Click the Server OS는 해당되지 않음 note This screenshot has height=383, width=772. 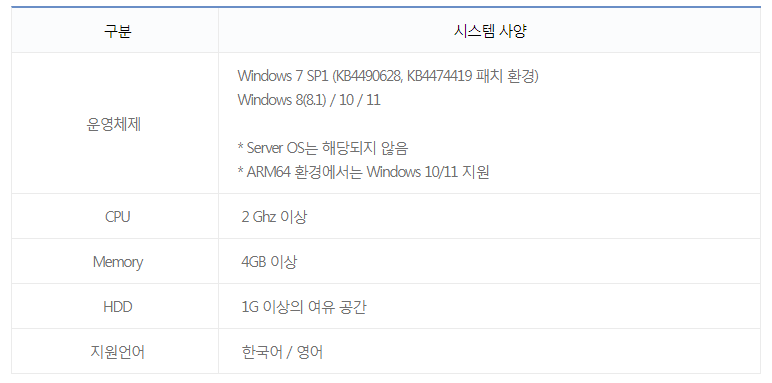(322, 148)
